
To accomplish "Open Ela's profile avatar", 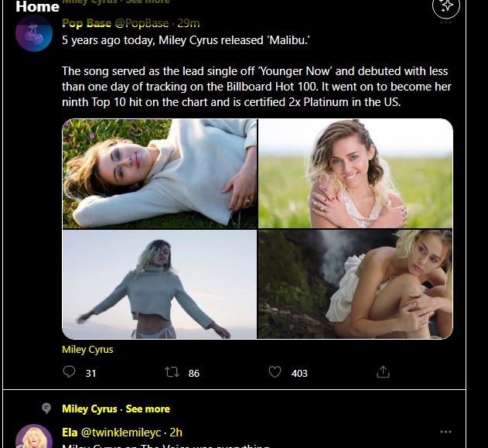I will coord(34,437).
